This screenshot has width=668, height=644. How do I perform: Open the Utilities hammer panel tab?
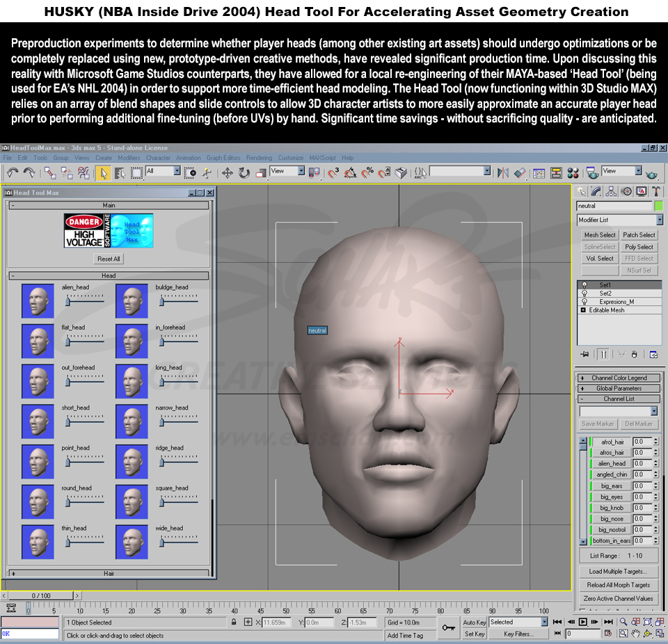[656, 192]
